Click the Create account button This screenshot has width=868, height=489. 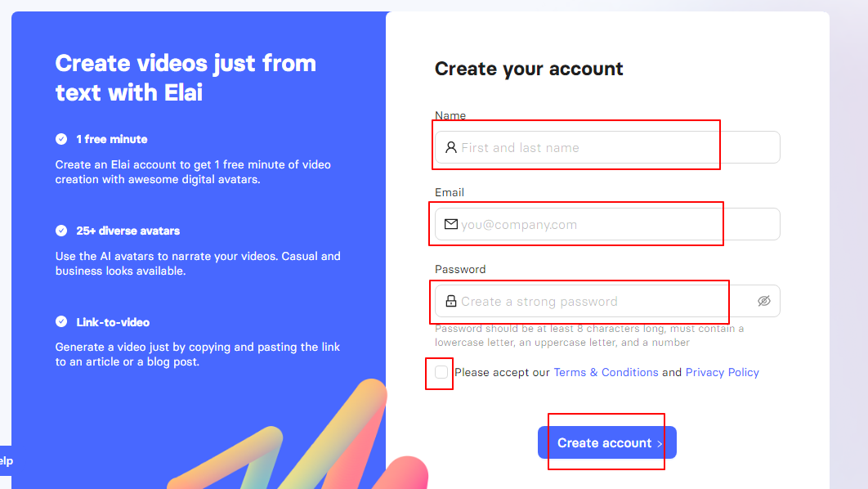click(606, 442)
